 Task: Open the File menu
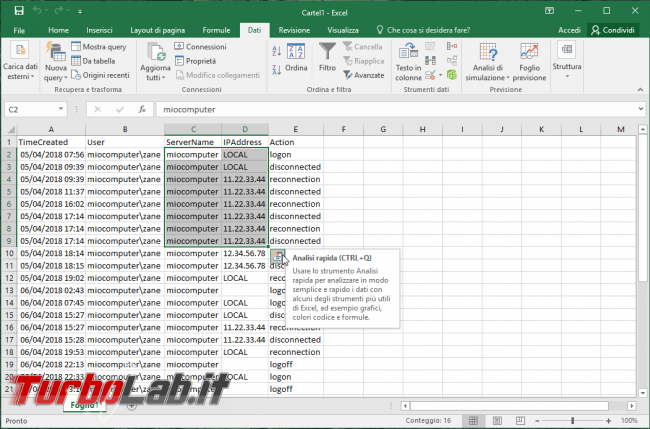pos(19,30)
